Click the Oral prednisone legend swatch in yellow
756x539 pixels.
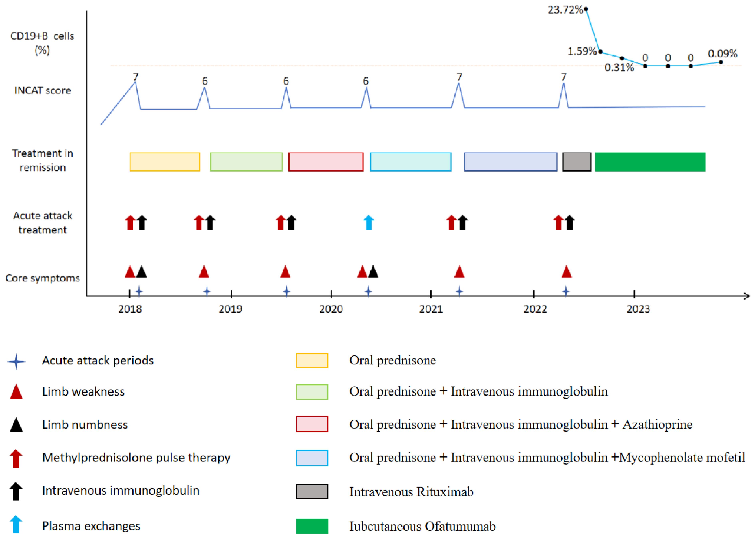pyautogui.click(x=312, y=360)
